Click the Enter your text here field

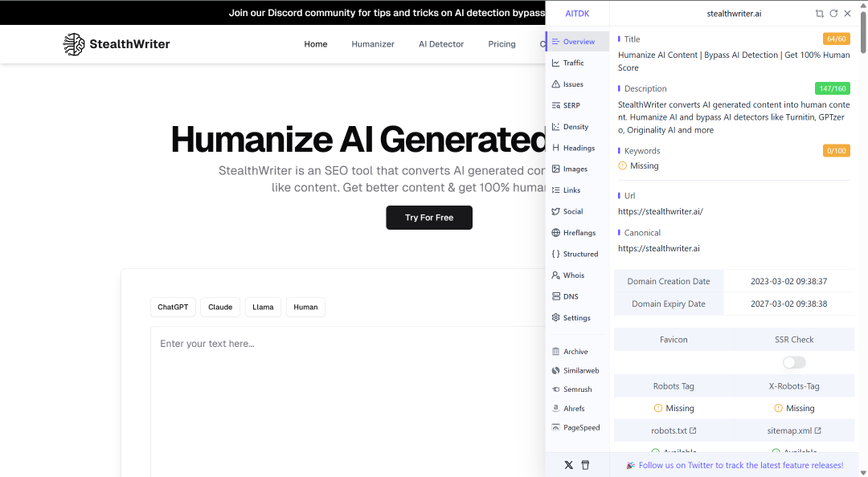pyautogui.click(x=348, y=402)
